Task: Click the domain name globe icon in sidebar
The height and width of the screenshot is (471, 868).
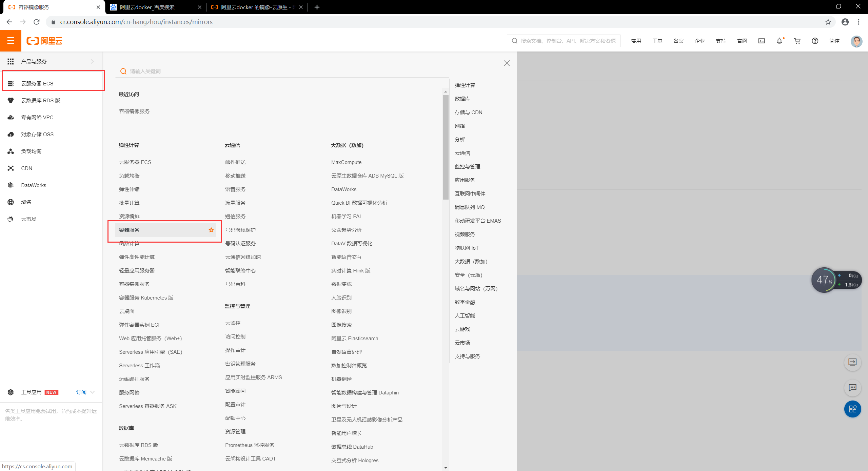Action: point(11,202)
